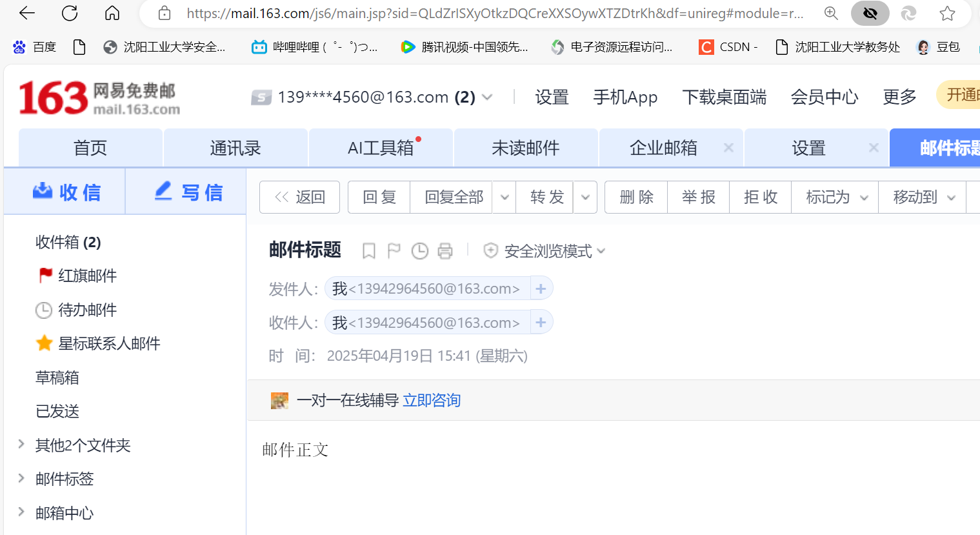Open 收信 to check incoming mail
980x535 pixels.
click(65, 191)
